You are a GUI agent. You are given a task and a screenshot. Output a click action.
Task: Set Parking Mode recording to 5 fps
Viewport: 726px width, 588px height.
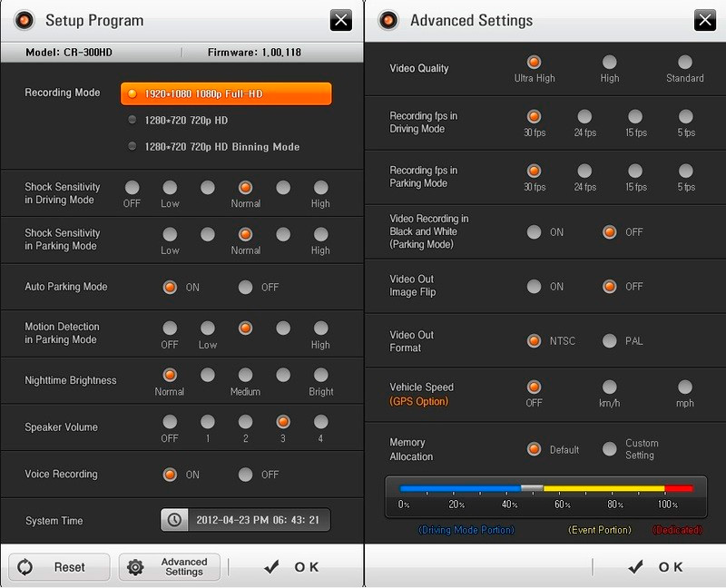pyautogui.click(x=686, y=171)
